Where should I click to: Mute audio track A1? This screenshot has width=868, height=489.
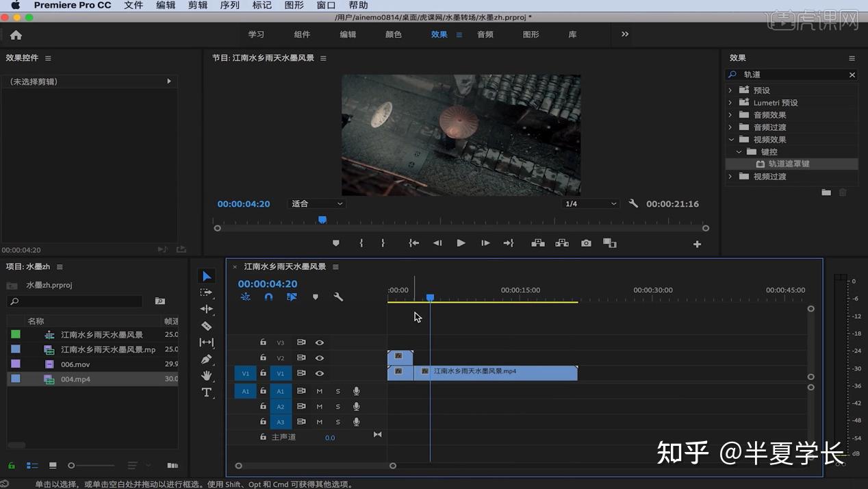(x=320, y=391)
